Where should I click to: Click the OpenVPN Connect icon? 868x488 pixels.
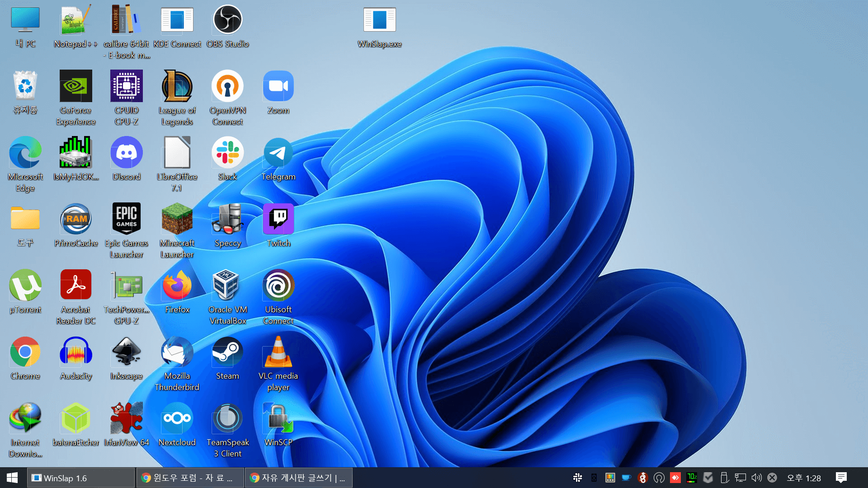coord(228,98)
